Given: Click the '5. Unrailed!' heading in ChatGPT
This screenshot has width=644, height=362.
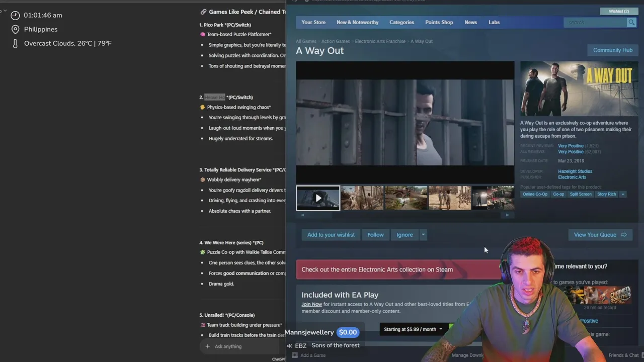Looking at the screenshot, I should tap(227, 315).
